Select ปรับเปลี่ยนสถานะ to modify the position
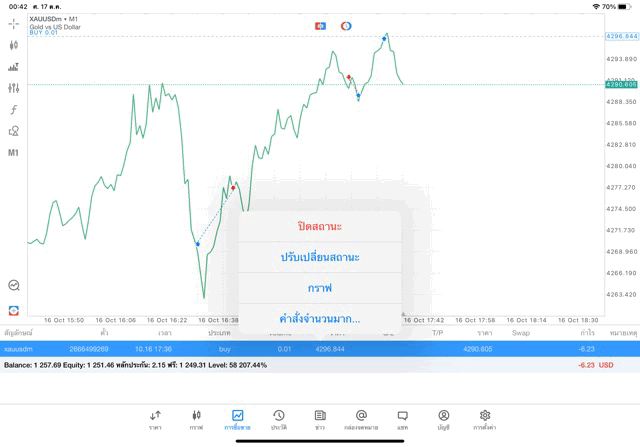 (x=320, y=257)
